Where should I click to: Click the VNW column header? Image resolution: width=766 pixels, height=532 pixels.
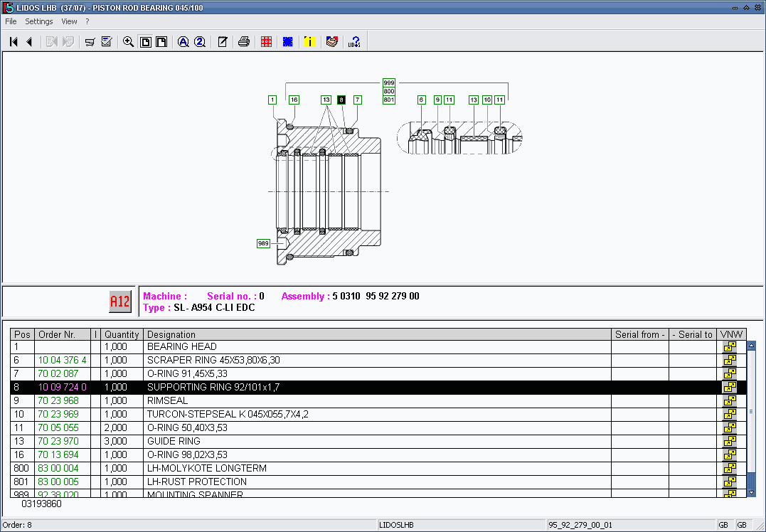731,335
